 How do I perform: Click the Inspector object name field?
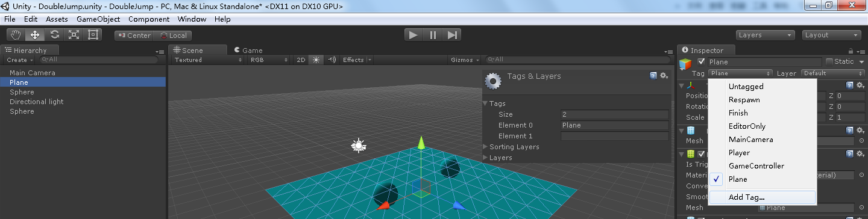click(x=764, y=61)
